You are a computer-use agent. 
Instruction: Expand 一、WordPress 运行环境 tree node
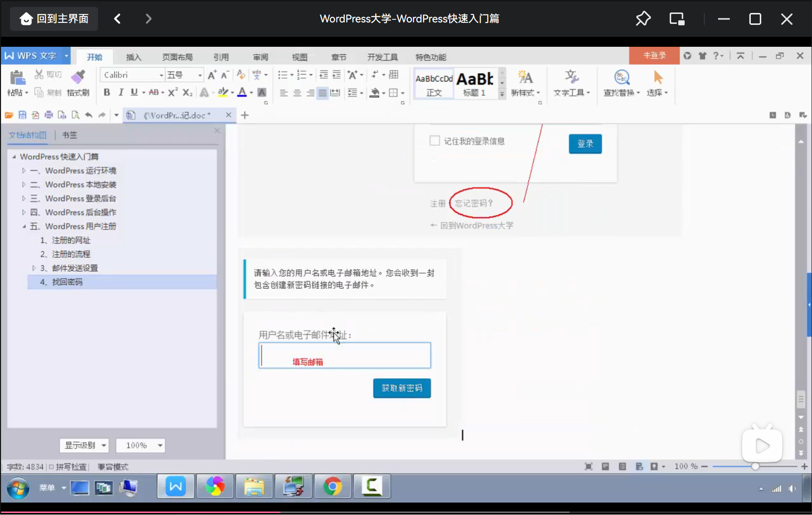pos(23,171)
